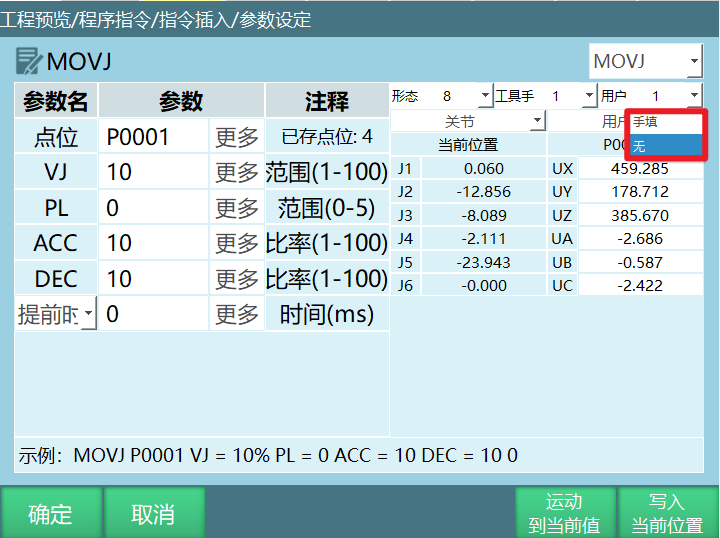Image resolution: width=720 pixels, height=538 pixels.
Task: Click the UB value -0.587
Action: 640,262
